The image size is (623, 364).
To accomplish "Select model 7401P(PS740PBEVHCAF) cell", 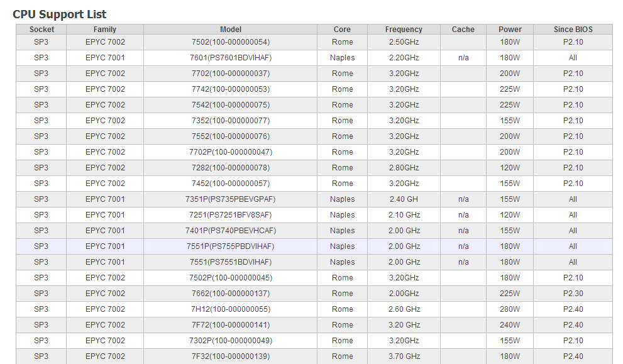I will (x=231, y=231).
